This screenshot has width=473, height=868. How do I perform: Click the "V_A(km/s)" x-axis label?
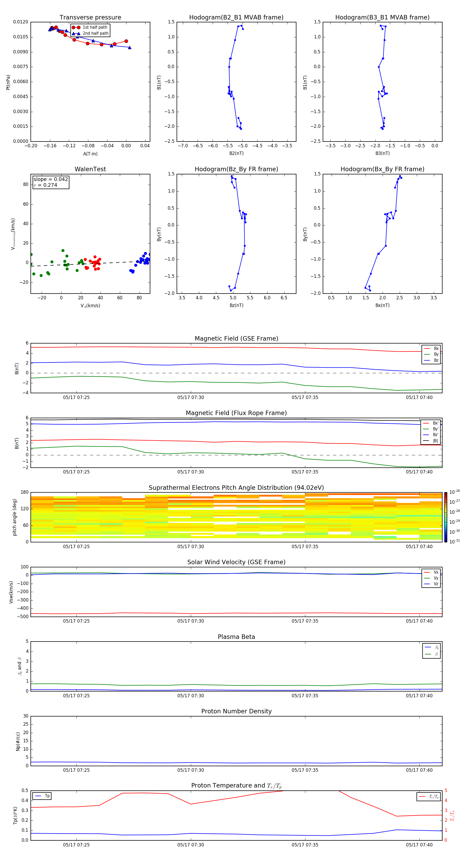90,306
